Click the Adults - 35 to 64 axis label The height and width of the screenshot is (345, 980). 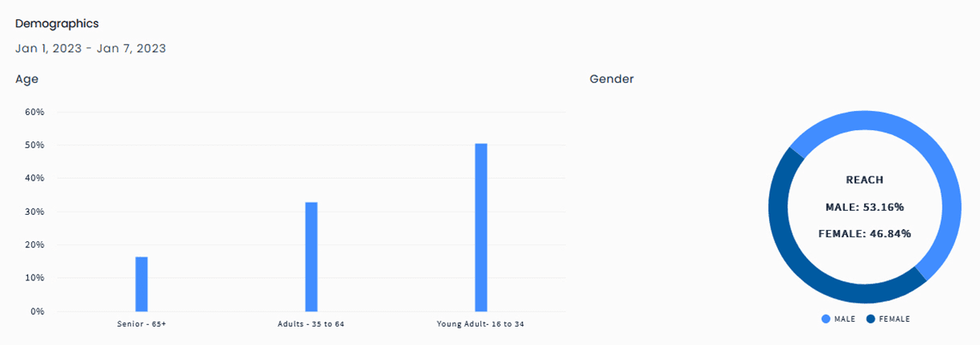311,324
